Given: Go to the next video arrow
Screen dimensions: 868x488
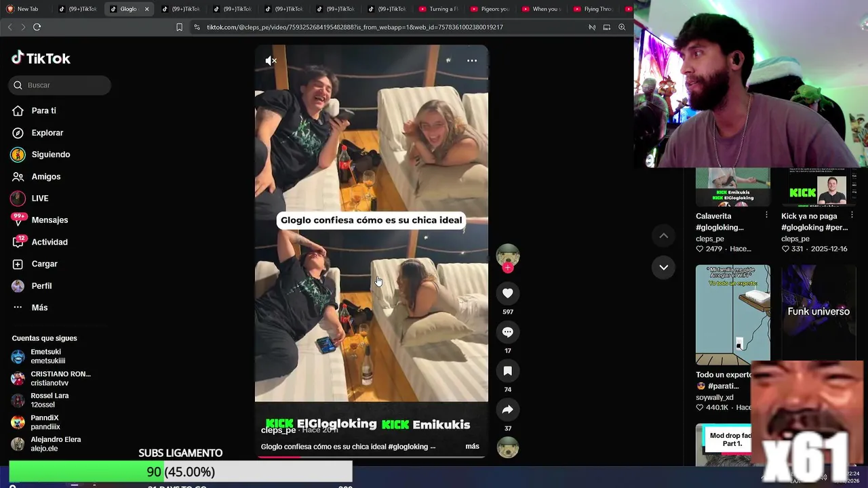Looking at the screenshot, I should pyautogui.click(x=664, y=267).
